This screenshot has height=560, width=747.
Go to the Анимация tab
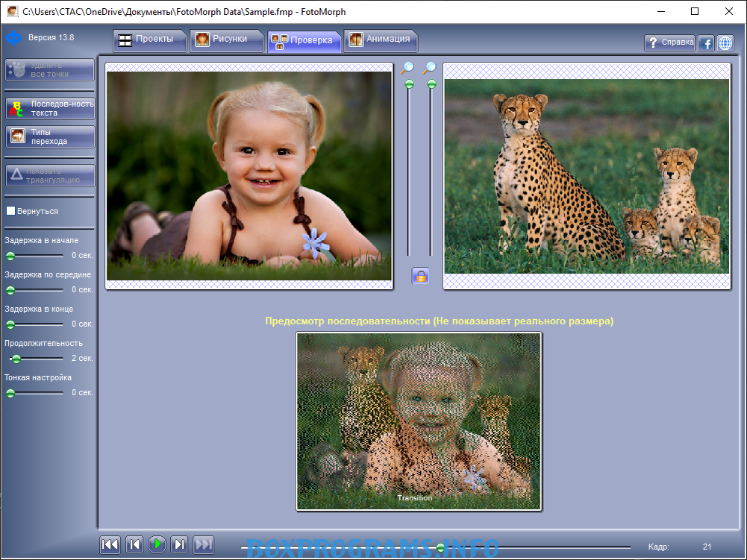point(381,40)
